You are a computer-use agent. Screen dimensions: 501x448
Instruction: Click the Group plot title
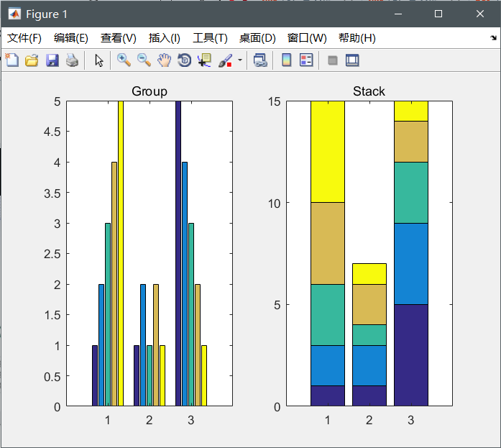coord(150,91)
